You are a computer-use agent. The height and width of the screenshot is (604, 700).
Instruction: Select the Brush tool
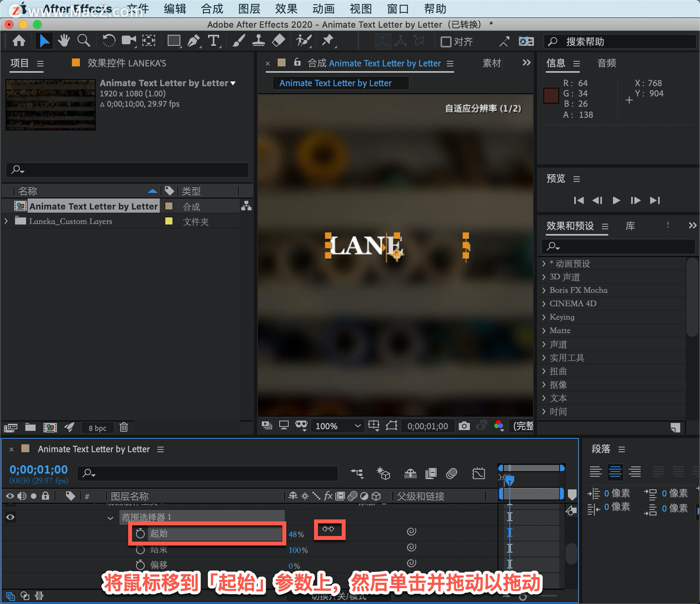coord(238,41)
